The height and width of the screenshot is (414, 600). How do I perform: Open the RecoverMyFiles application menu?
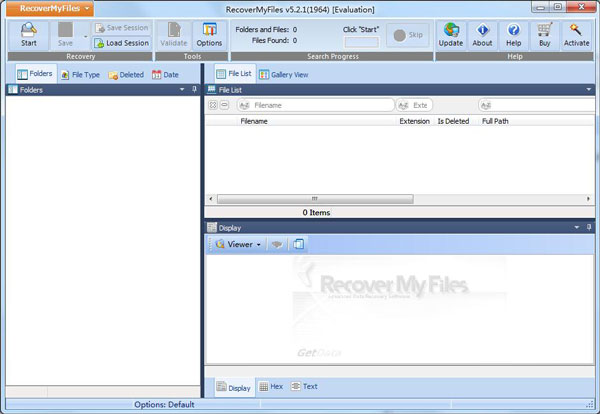coord(50,8)
